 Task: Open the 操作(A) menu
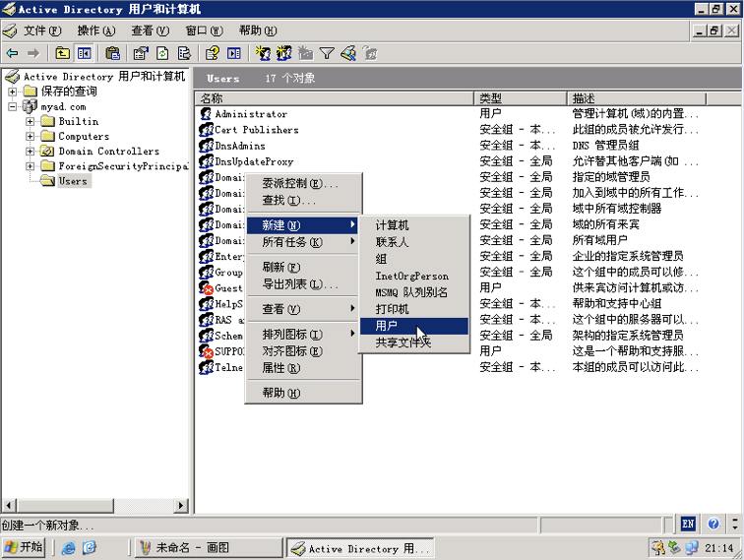coord(96,31)
